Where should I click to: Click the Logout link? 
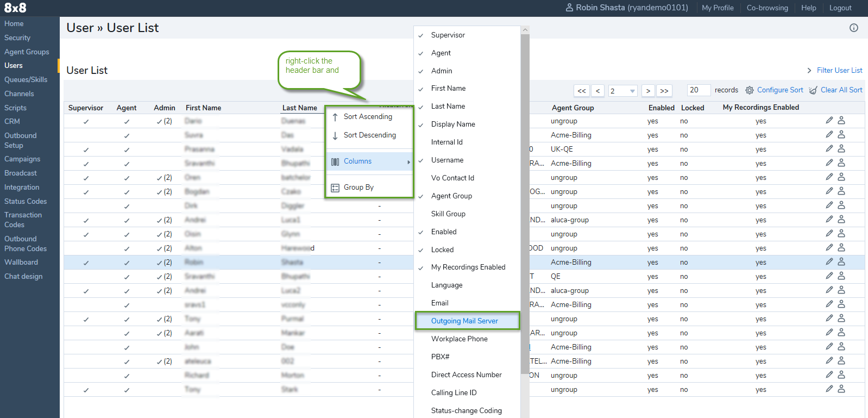(840, 8)
